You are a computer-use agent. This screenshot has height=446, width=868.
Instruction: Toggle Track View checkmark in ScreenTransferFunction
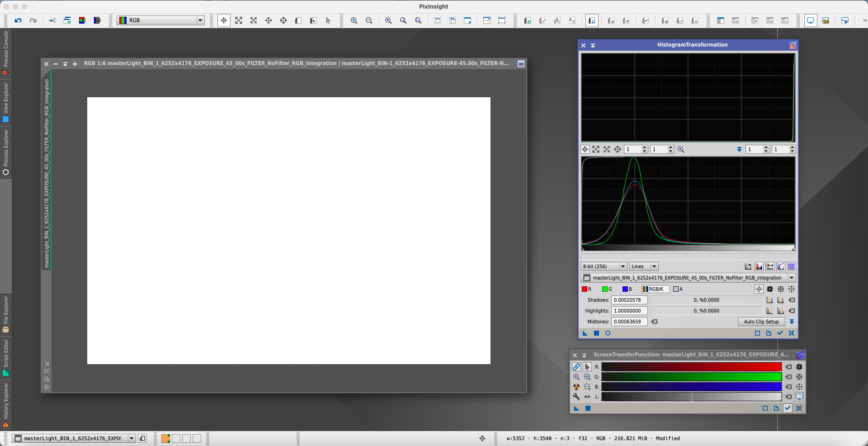(788, 408)
